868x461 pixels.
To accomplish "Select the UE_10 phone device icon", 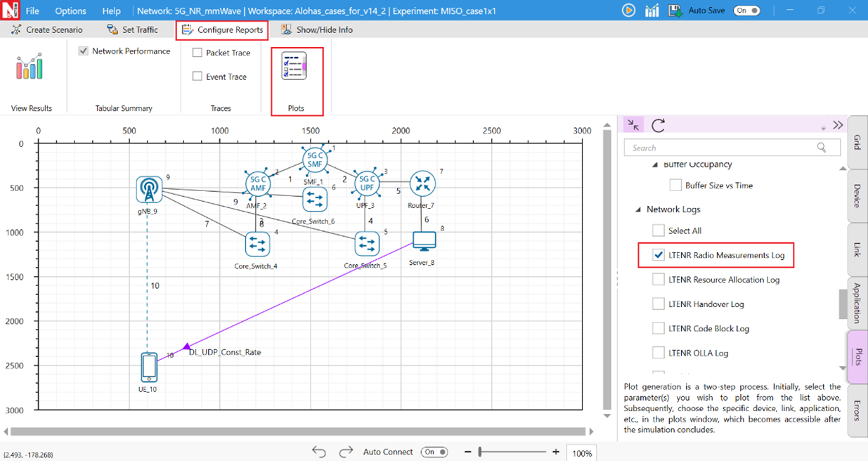I will click(148, 367).
